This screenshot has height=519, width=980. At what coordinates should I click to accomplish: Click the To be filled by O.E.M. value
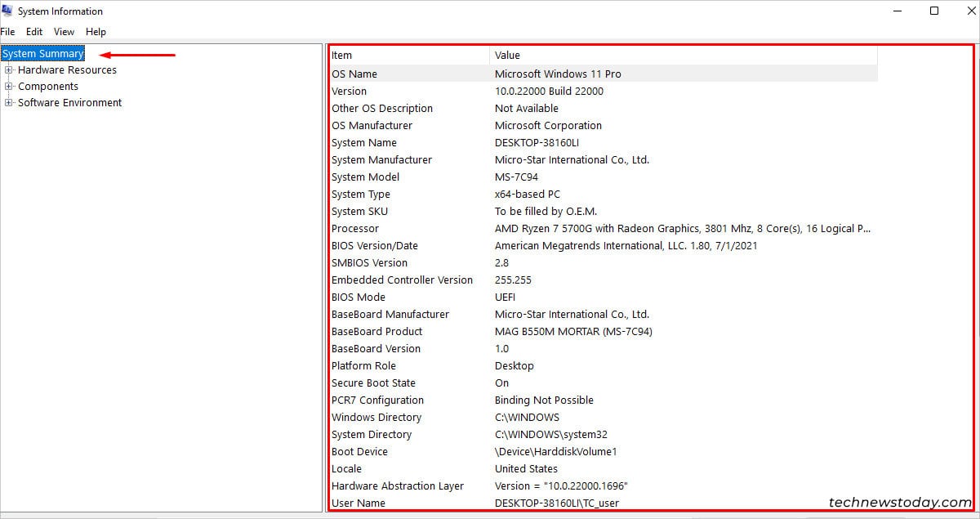546,211
